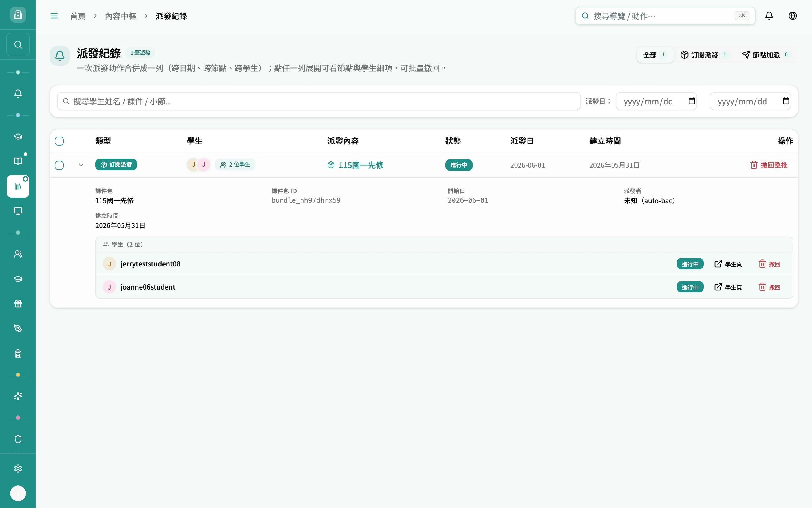Open the globe language icon
Image resolution: width=812 pixels, height=508 pixels.
pos(793,16)
